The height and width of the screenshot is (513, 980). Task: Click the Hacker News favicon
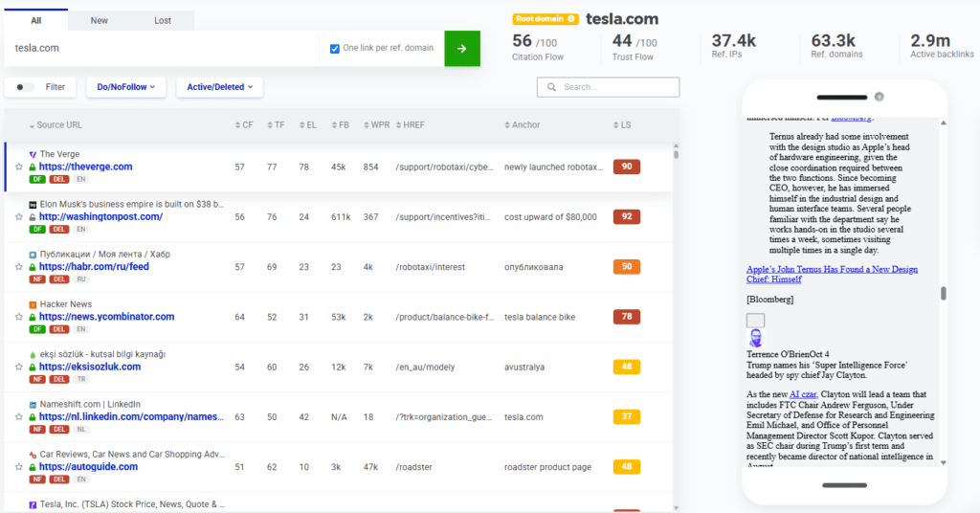pyautogui.click(x=33, y=304)
